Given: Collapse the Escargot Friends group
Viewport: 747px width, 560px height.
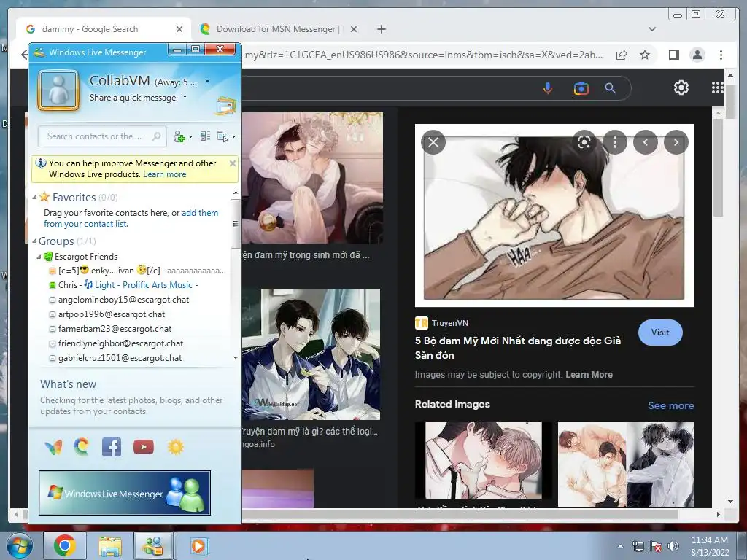Looking at the screenshot, I should (39, 257).
